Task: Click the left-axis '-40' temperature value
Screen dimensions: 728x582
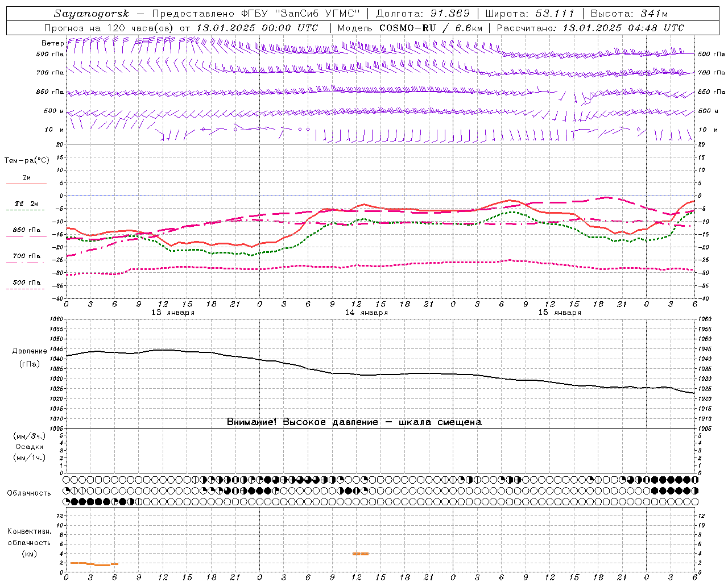Action: pos(57,299)
